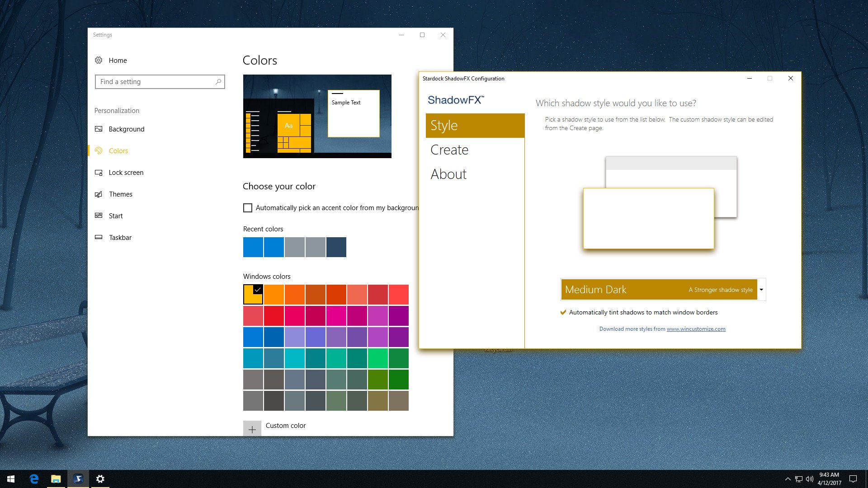This screenshot has height=488, width=868.
Task: Open Action Center notification icon
Action: (x=853, y=479)
